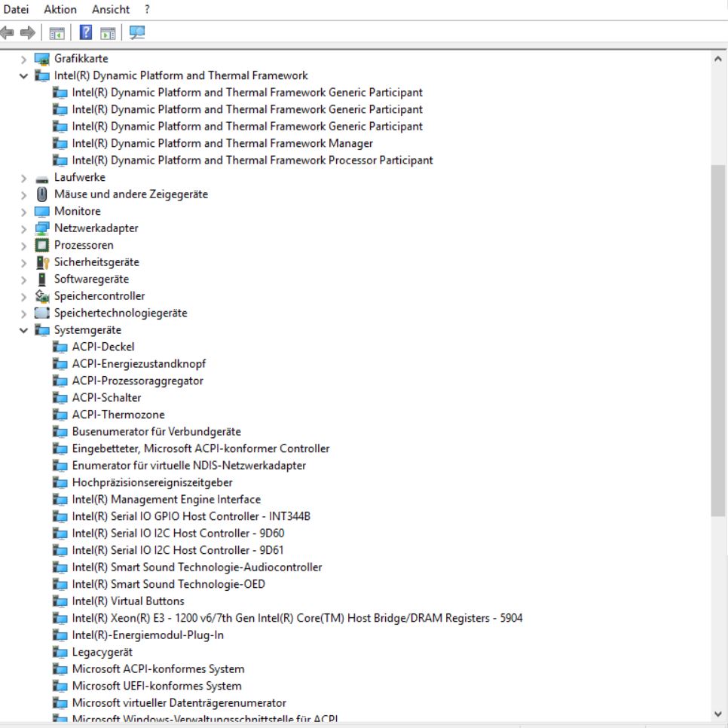Select Microsoft UEFI-konformes System
This screenshot has width=728, height=728.
[x=157, y=686]
